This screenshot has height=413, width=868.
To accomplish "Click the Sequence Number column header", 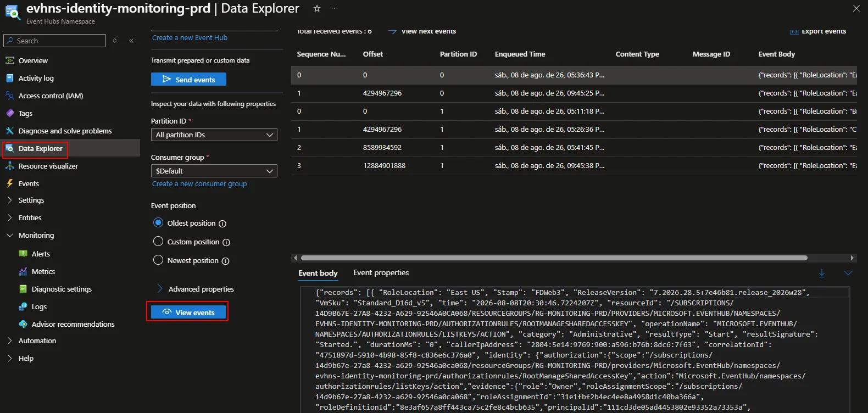I will pyautogui.click(x=321, y=54).
